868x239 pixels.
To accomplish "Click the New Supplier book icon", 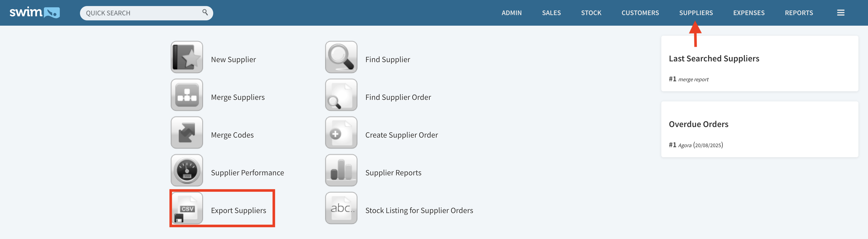I will tap(187, 57).
